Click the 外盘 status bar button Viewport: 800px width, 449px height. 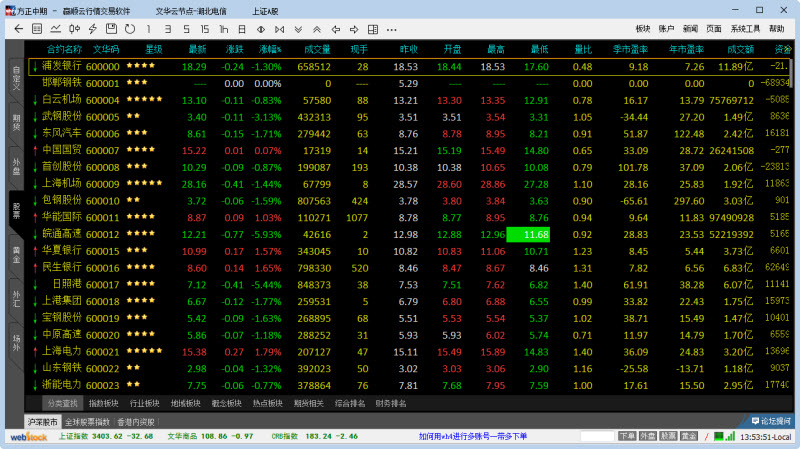coord(647,436)
